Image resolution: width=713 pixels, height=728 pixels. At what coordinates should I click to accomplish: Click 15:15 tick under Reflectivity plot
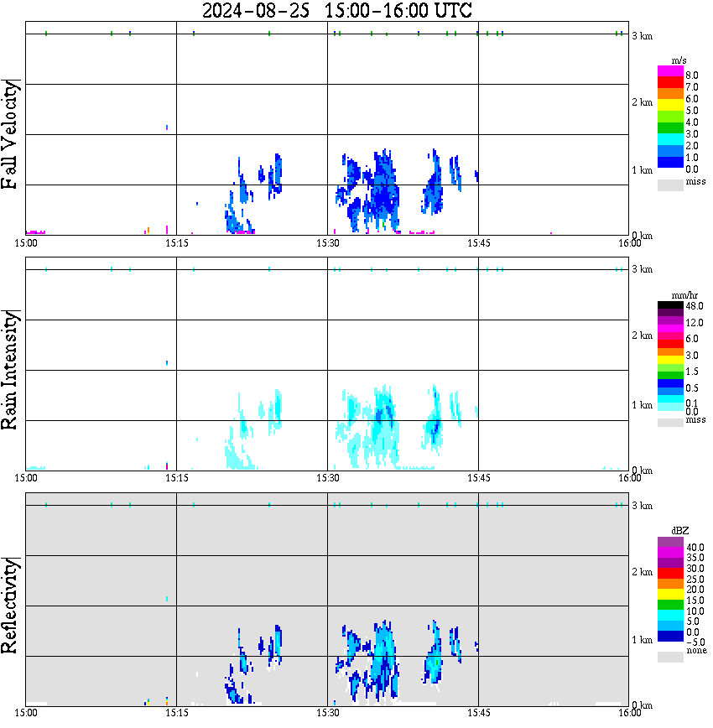176,713
